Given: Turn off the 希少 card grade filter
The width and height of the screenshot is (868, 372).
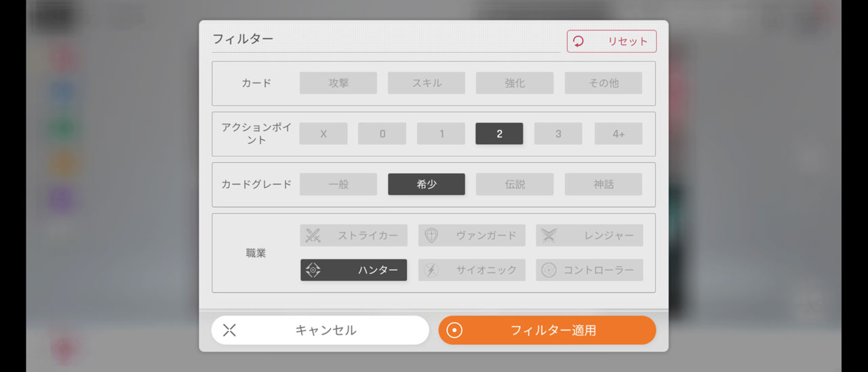Looking at the screenshot, I should [427, 184].
